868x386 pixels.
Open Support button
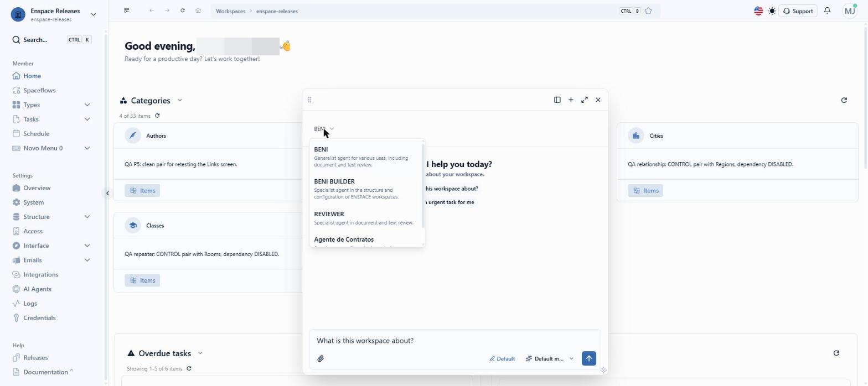[798, 11]
